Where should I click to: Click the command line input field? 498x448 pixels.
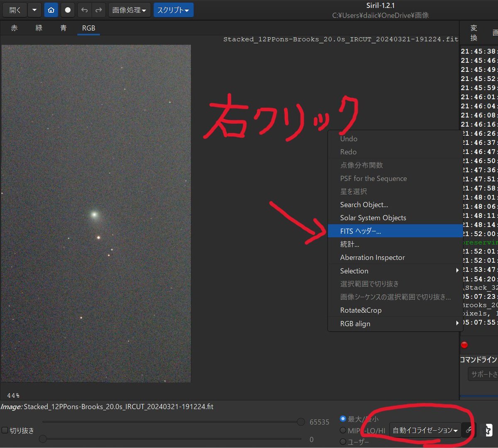click(x=483, y=374)
